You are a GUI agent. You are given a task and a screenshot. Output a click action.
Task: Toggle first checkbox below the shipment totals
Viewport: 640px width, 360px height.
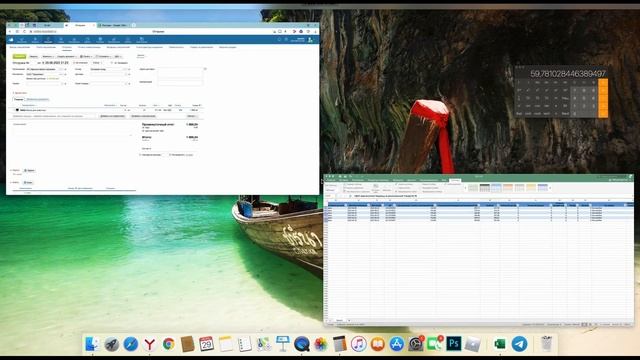click(x=140, y=155)
